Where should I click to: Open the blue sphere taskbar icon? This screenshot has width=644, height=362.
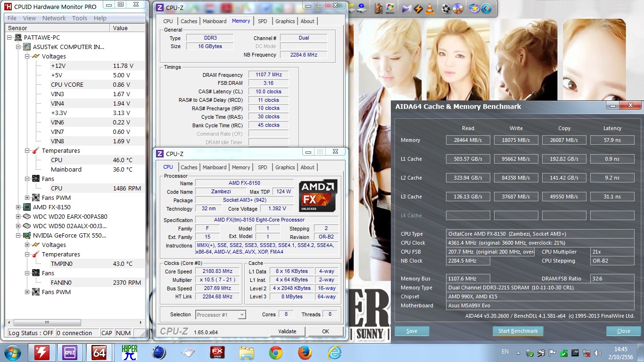(158, 353)
